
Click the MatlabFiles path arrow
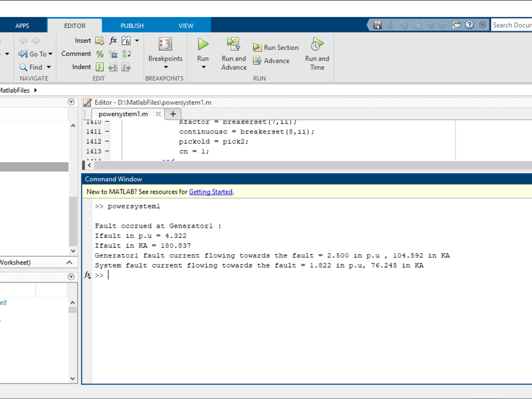pos(35,90)
